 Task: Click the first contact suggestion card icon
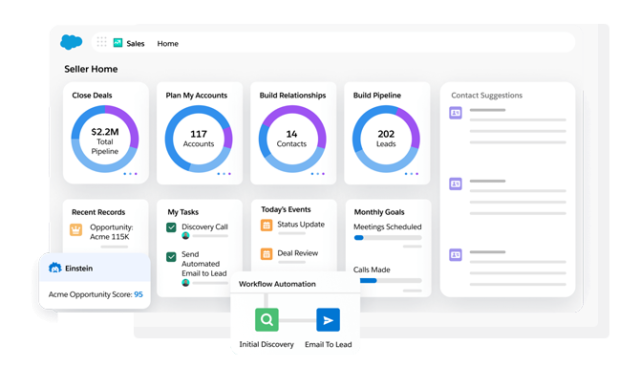coord(456,113)
